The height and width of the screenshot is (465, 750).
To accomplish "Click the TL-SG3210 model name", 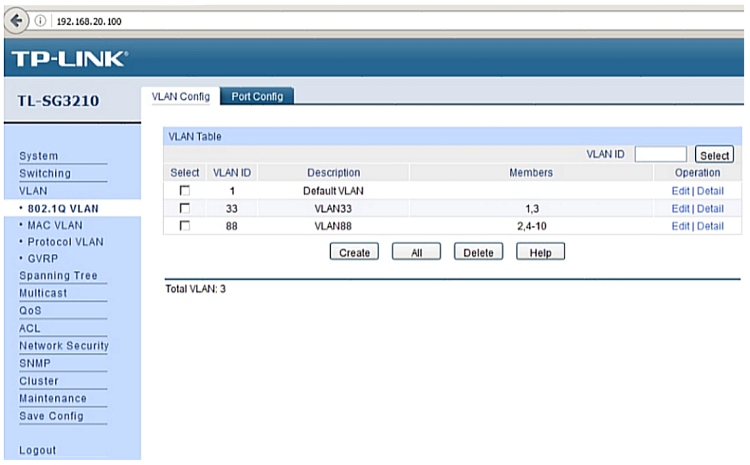I will click(58, 101).
